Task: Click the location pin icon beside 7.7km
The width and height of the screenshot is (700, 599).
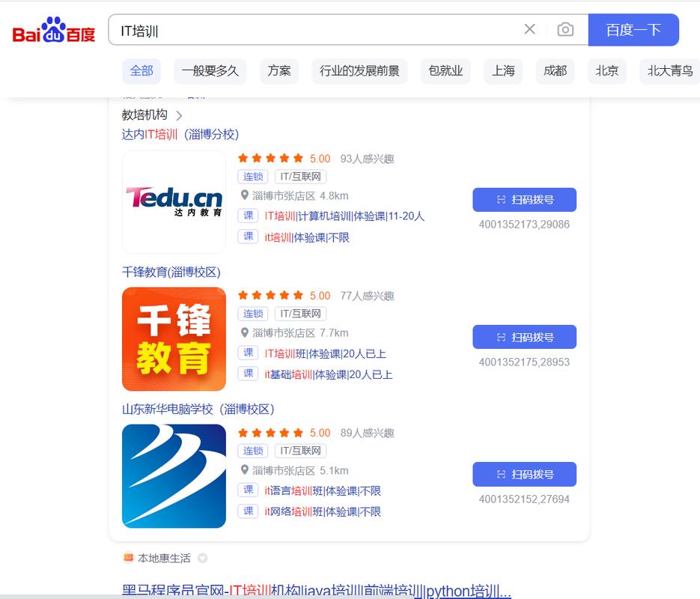Action: [x=245, y=332]
